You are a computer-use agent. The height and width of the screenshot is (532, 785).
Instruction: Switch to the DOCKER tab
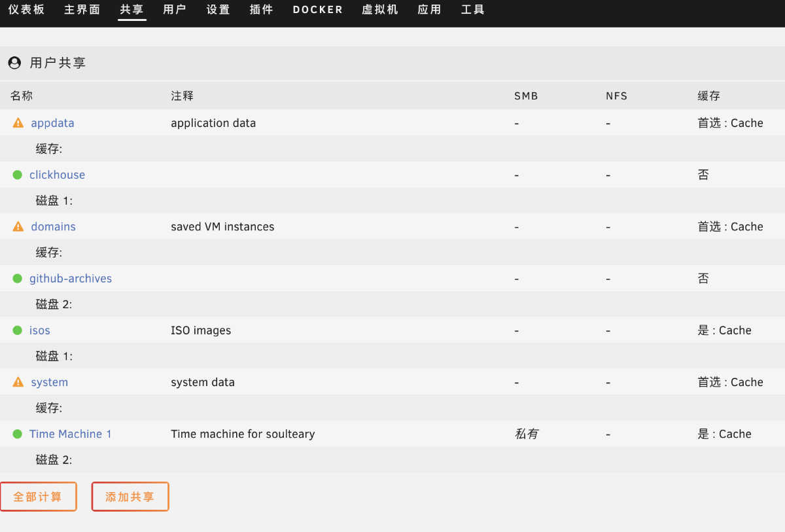pyautogui.click(x=317, y=10)
